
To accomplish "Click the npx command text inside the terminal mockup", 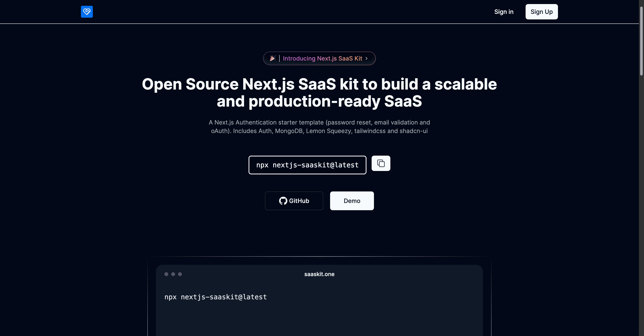I will click(215, 297).
